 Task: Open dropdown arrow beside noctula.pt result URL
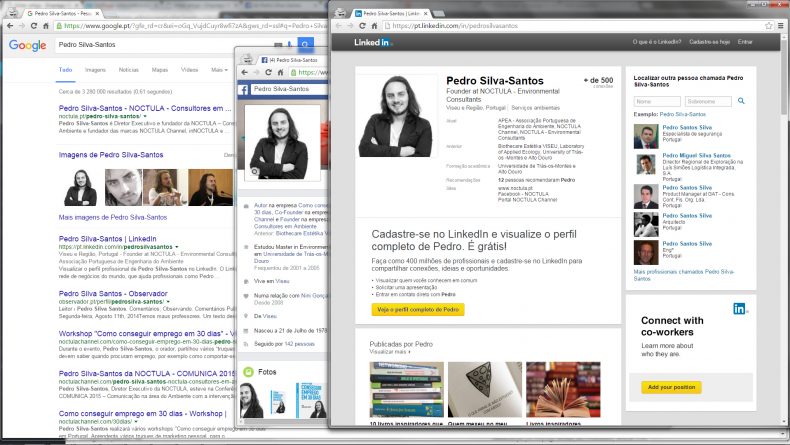[x=145, y=116]
